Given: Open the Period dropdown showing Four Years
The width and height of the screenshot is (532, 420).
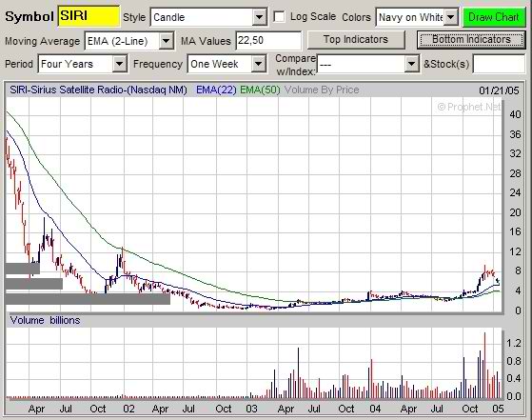Looking at the screenshot, I should [83, 64].
